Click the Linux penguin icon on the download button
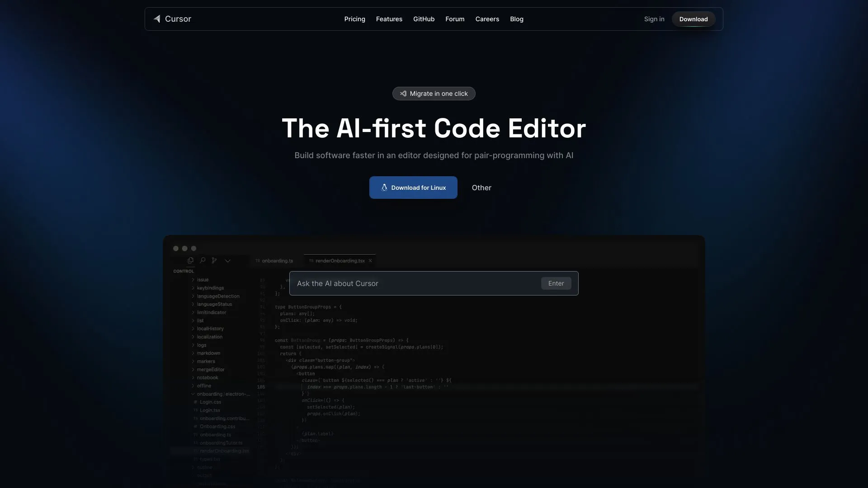868x488 pixels. (x=384, y=188)
